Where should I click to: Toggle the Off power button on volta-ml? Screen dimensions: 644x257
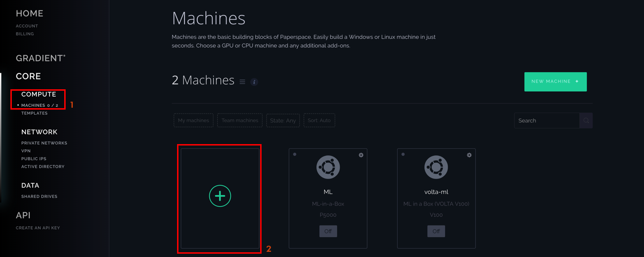point(436,231)
